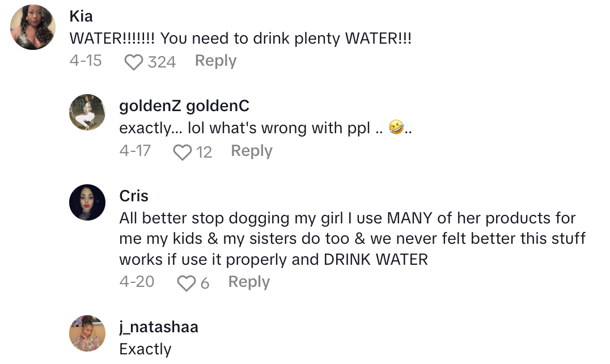
Task: Click Cris's comment text about her products
Action: tap(351, 239)
